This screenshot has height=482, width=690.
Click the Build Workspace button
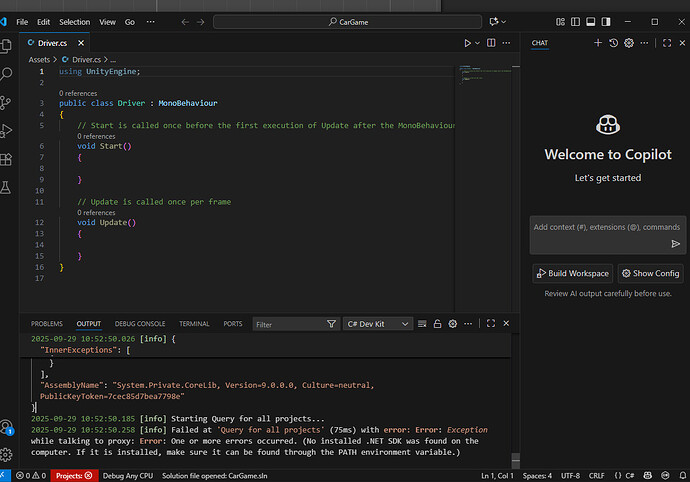pyautogui.click(x=571, y=273)
